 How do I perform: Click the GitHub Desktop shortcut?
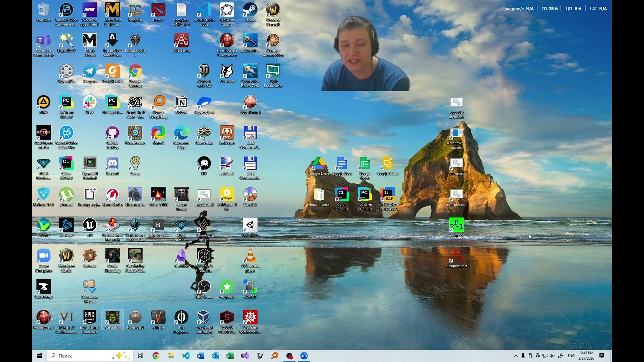[112, 138]
